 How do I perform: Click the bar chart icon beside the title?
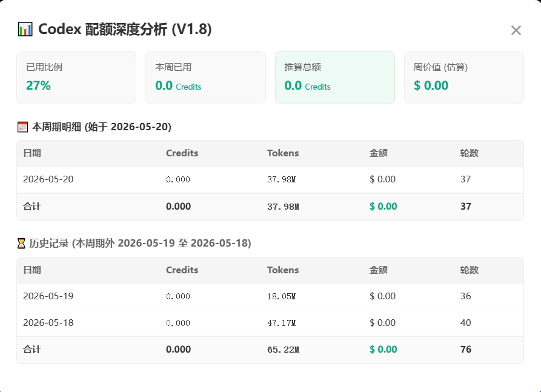pos(25,29)
